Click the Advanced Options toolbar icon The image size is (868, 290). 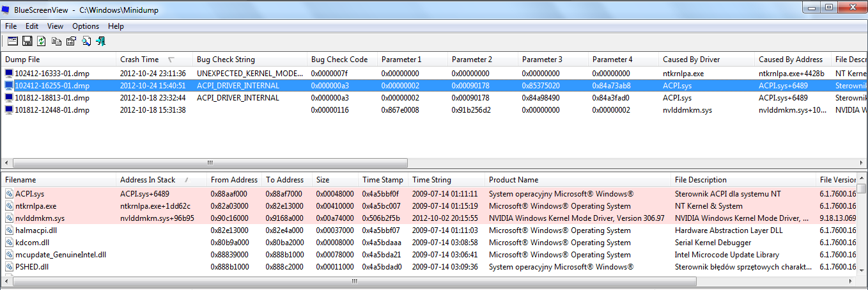pos(13,41)
